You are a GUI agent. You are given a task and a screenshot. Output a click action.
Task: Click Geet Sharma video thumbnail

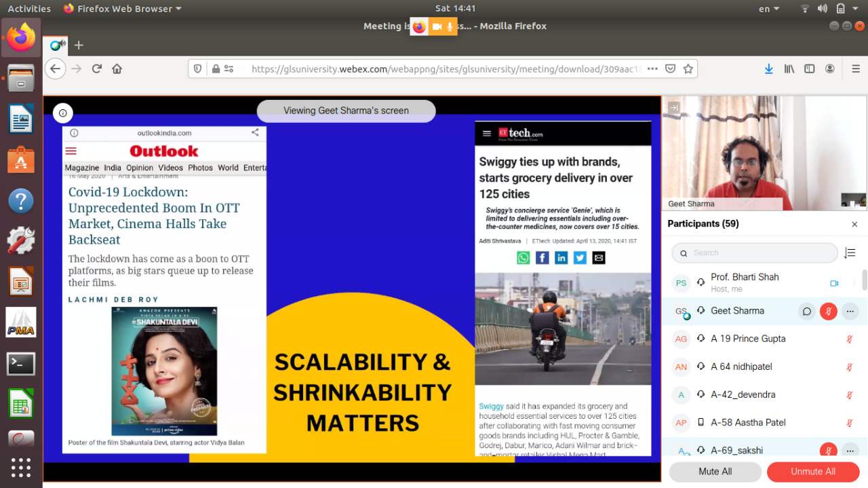click(x=764, y=153)
